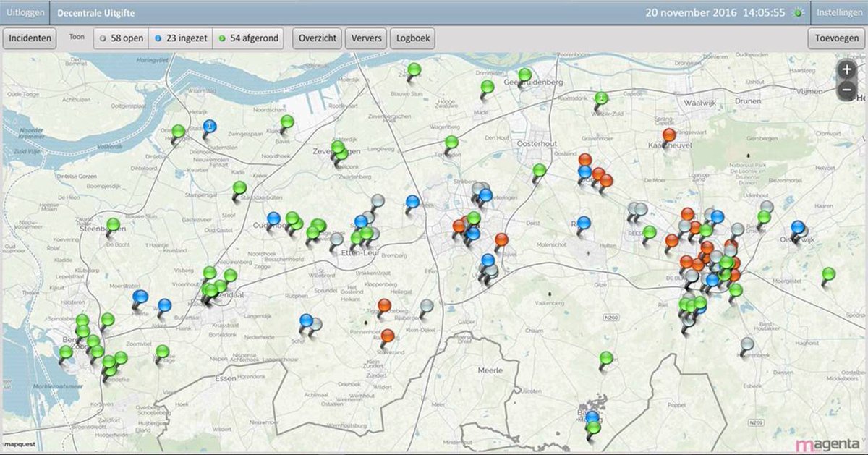Click the blue pin near Wouw

click(165, 305)
